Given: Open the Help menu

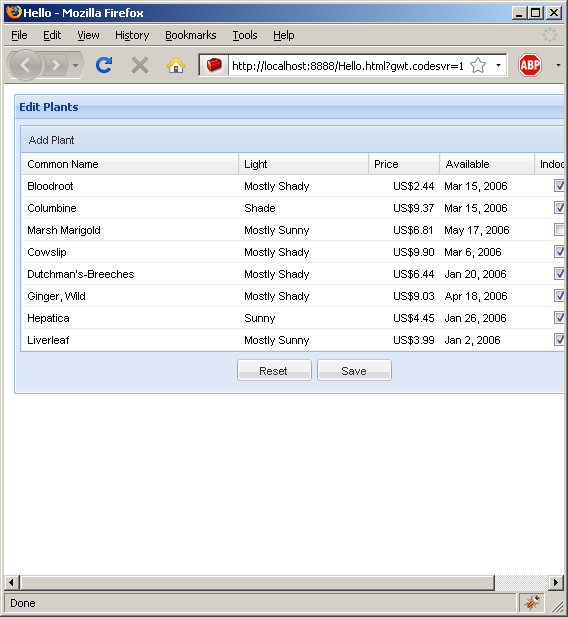Looking at the screenshot, I should click(x=284, y=35).
